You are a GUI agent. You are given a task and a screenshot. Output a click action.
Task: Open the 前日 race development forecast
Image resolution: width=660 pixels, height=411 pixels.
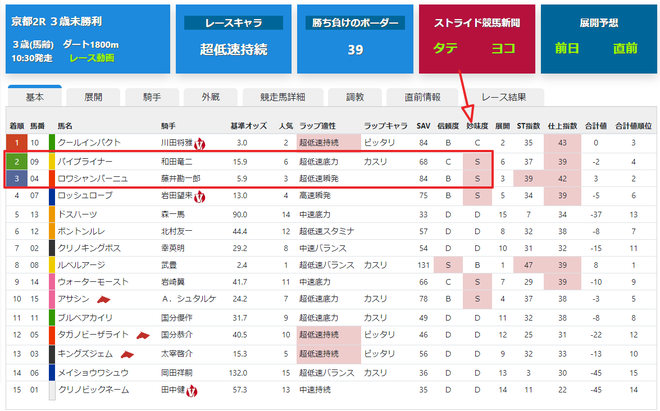[567, 48]
